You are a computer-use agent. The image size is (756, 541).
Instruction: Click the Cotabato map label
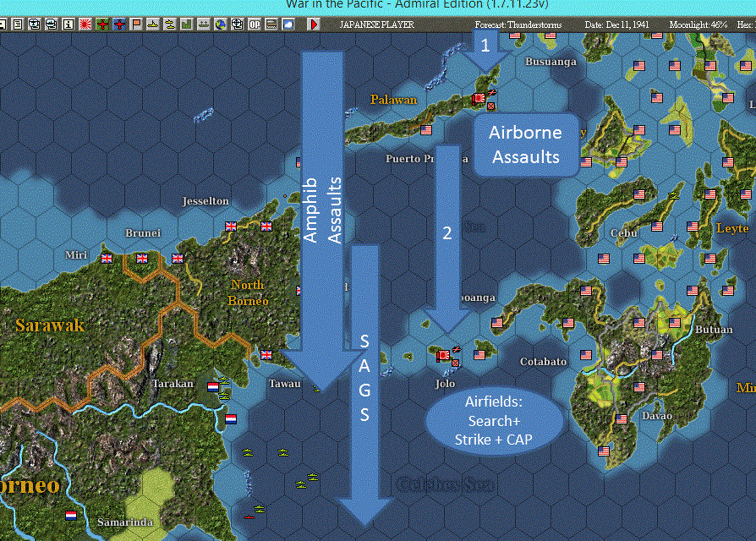(x=543, y=362)
